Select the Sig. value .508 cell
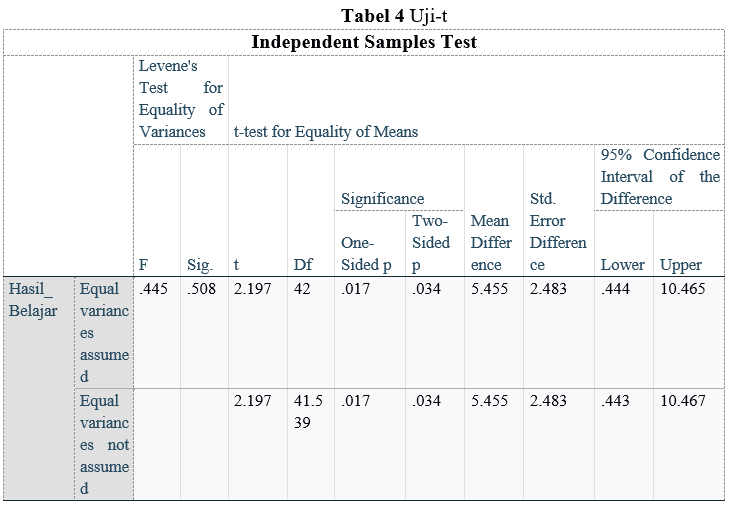 [203, 288]
